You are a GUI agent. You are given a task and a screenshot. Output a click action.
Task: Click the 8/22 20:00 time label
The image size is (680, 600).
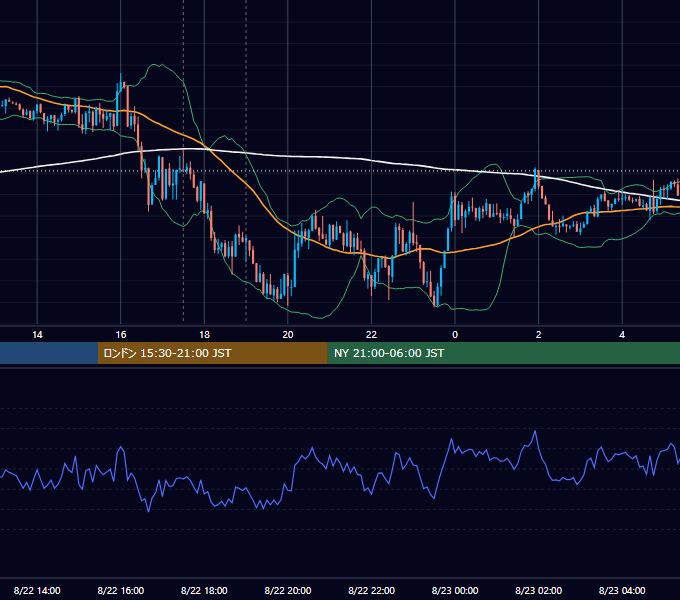point(288,590)
